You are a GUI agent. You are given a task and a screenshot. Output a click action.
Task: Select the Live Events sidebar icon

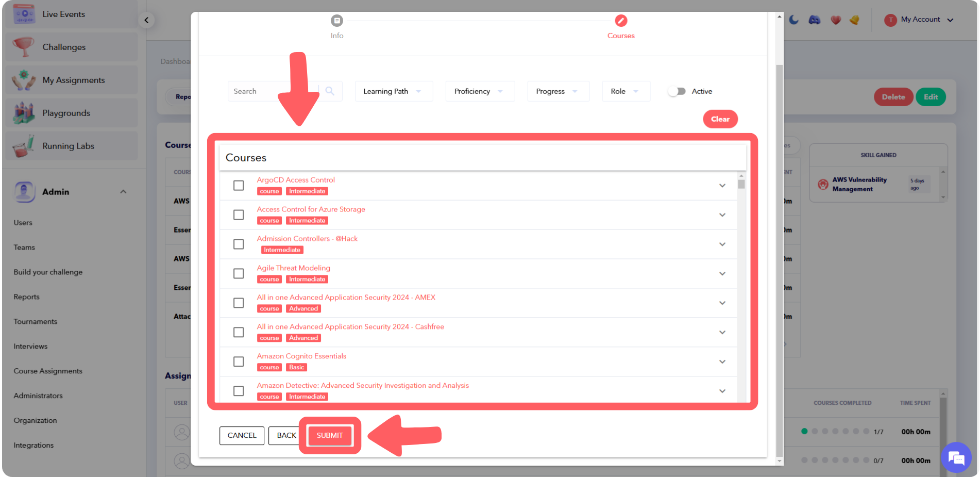pyautogui.click(x=23, y=14)
